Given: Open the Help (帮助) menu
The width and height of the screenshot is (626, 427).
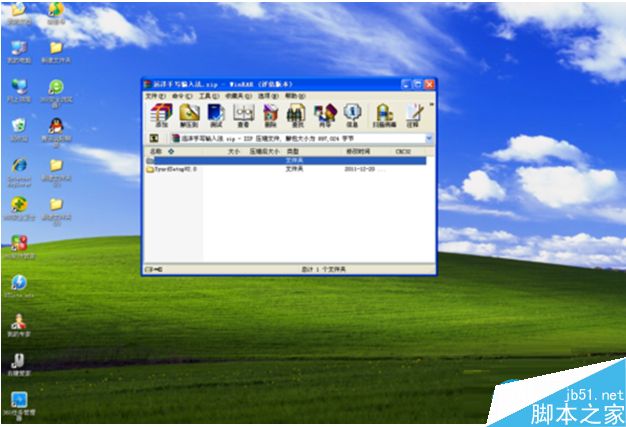Looking at the screenshot, I should 295,96.
